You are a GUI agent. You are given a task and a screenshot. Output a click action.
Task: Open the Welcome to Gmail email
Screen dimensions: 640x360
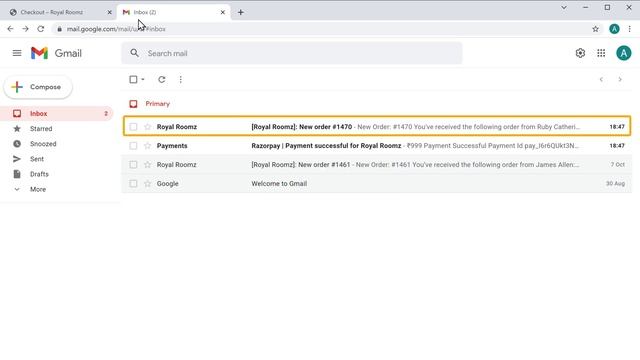(x=377, y=184)
